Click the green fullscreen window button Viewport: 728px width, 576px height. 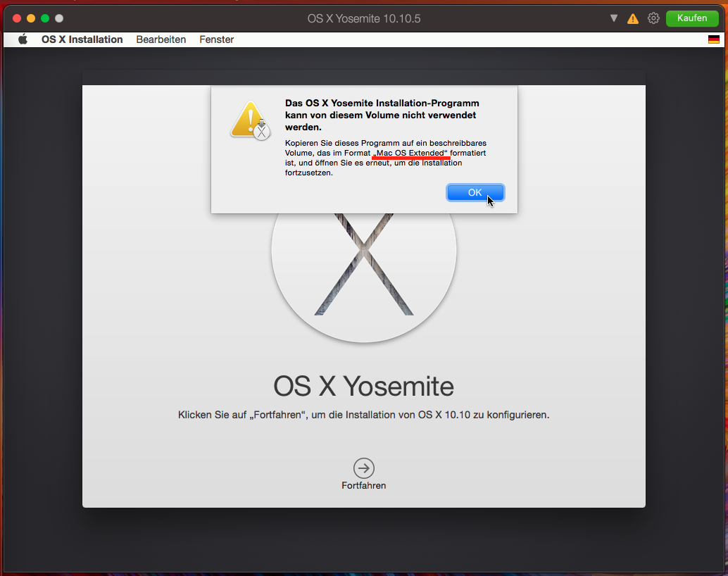[x=45, y=18]
